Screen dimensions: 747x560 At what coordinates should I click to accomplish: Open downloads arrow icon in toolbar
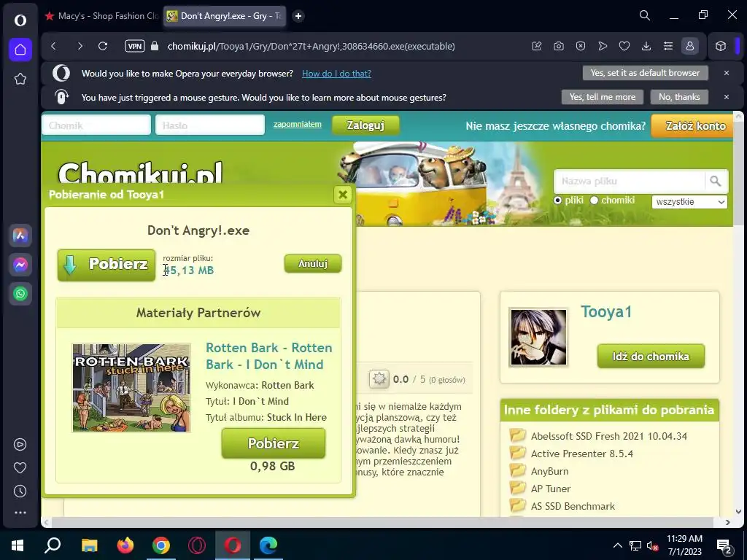pos(646,46)
